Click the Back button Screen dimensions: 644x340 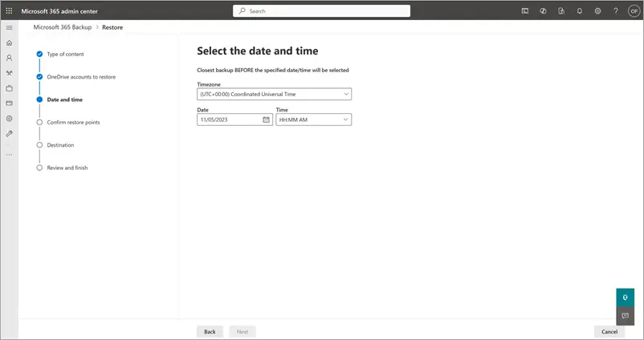click(x=210, y=331)
